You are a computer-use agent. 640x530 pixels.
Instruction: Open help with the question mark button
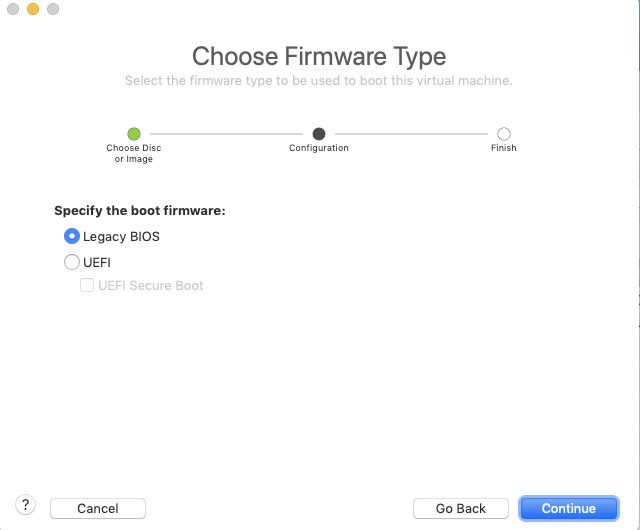pyautogui.click(x=25, y=505)
